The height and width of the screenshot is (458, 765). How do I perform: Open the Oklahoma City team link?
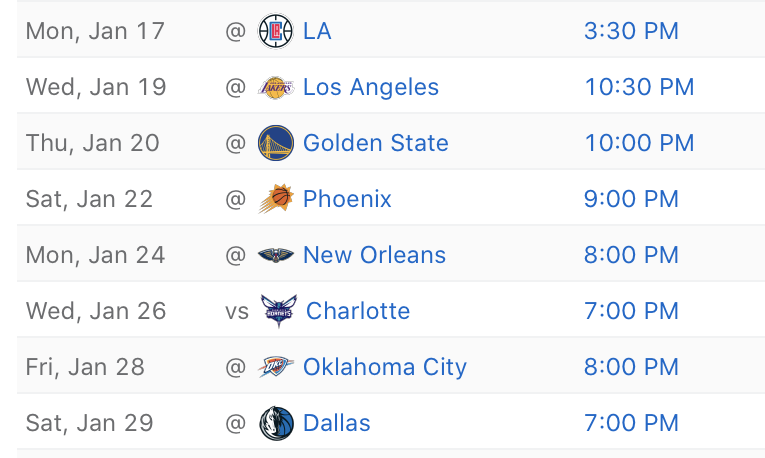(x=385, y=367)
